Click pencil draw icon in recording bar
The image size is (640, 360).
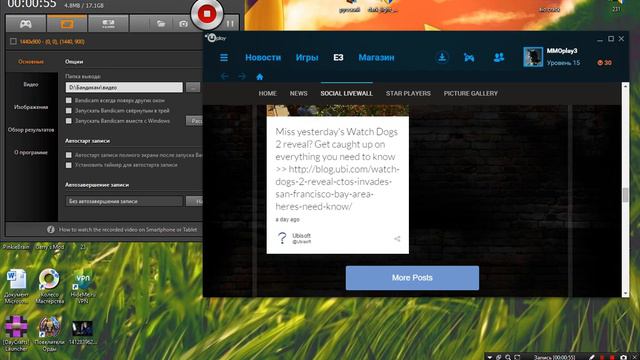591,357
